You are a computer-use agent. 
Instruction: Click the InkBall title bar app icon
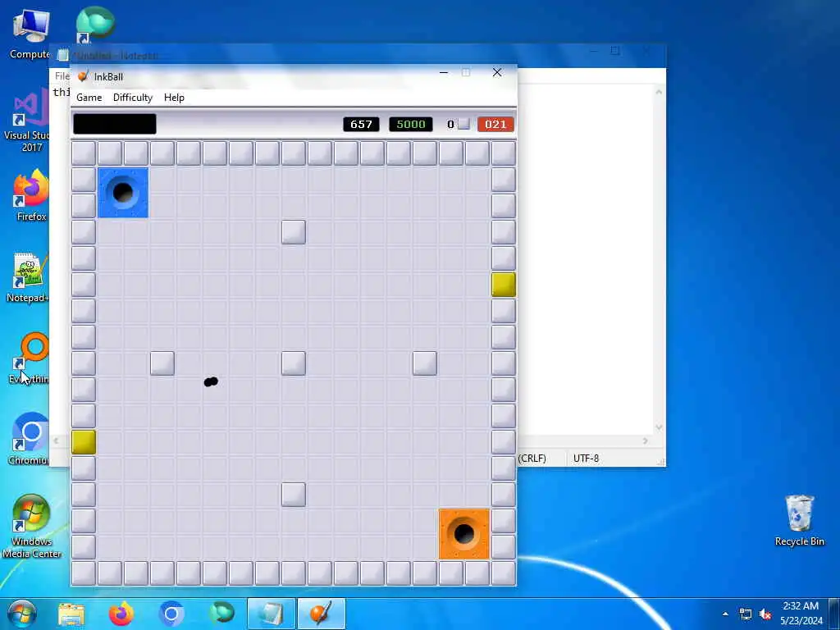(83, 76)
